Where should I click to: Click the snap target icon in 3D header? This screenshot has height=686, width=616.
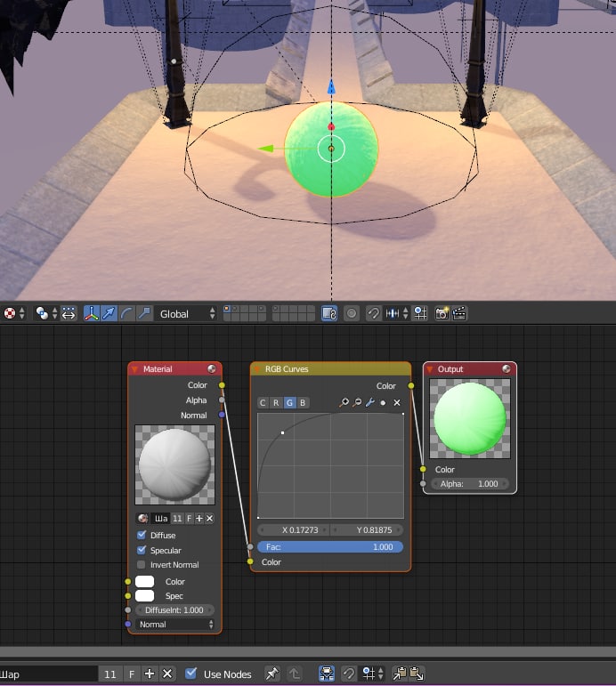420,313
